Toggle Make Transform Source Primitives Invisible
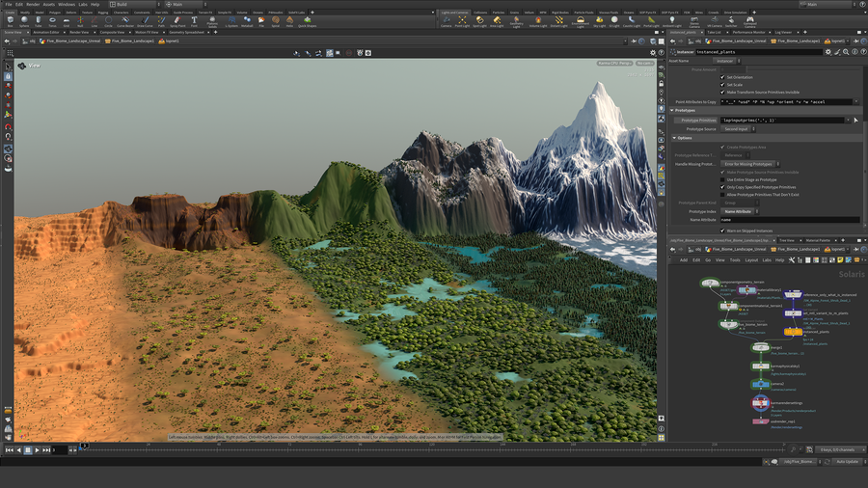The image size is (868, 488). [x=722, y=92]
